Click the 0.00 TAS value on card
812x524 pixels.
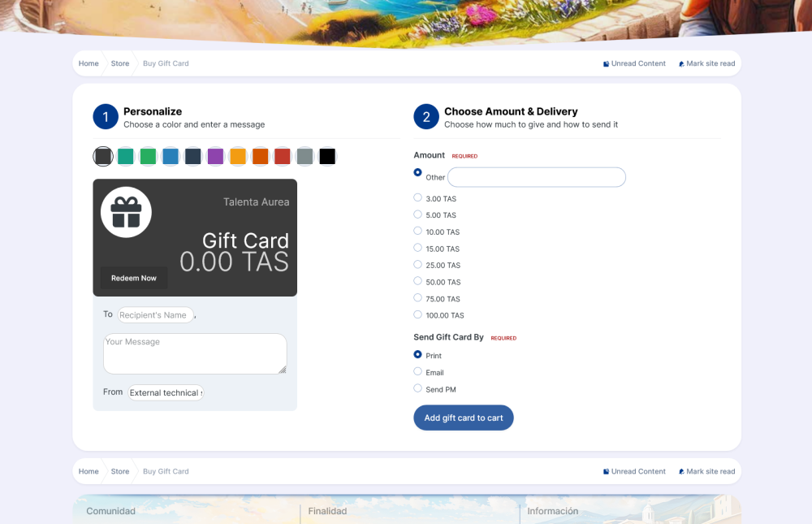point(234,262)
